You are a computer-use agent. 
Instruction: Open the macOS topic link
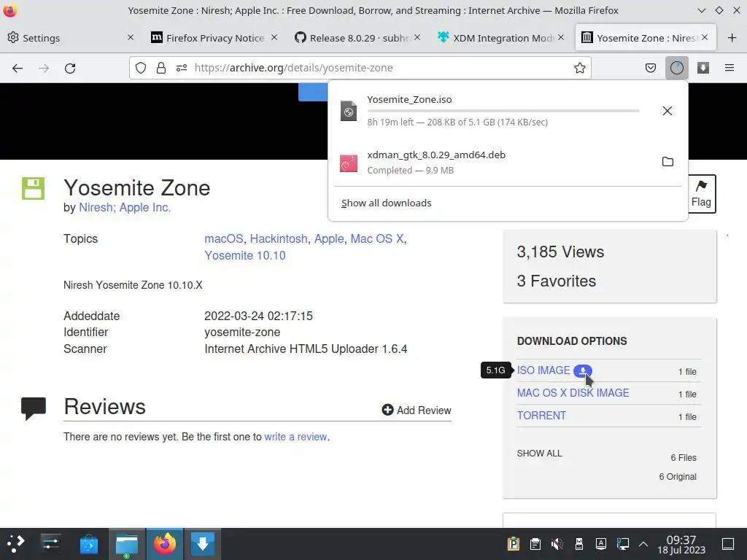click(223, 238)
